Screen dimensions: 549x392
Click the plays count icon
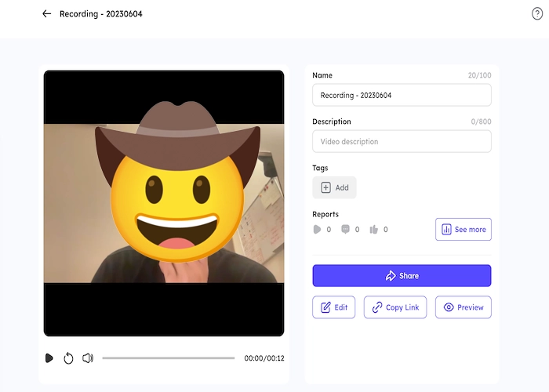317,230
